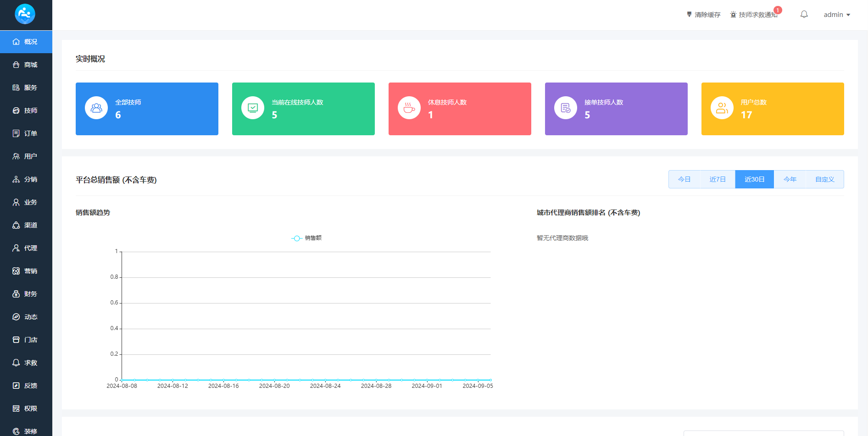Image resolution: width=868 pixels, height=436 pixels.
Task: Select the 近7日 time range option
Action: pos(718,179)
